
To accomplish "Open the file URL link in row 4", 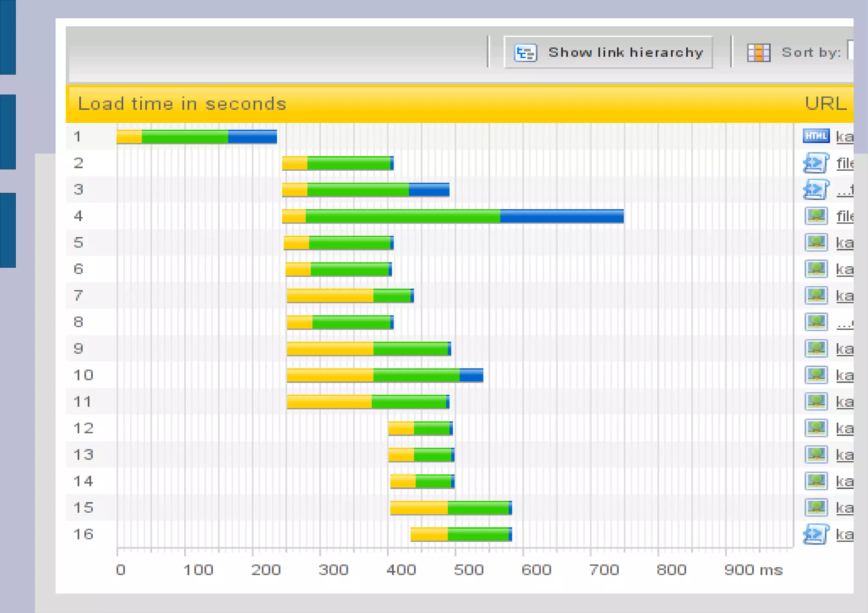I will pyautogui.click(x=845, y=216).
